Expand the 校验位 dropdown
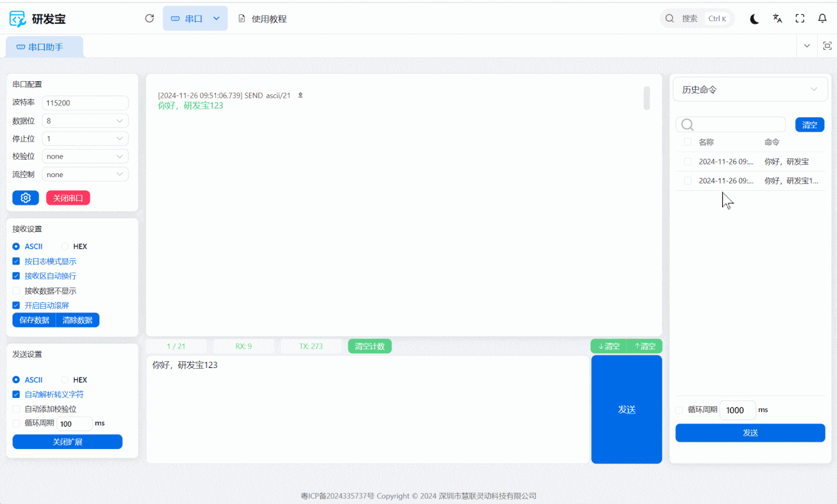Screen dimensions: 837x504 (x=85, y=157)
